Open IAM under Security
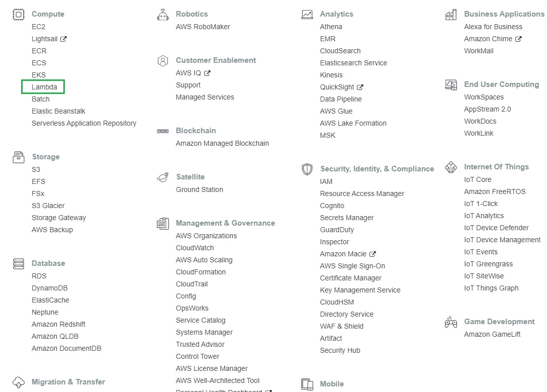 (x=326, y=181)
